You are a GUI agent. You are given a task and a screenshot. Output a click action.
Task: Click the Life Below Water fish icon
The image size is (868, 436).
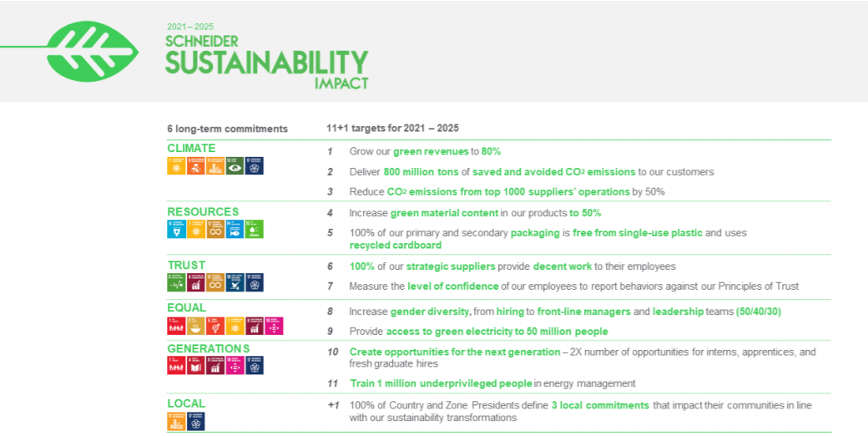[x=235, y=229]
